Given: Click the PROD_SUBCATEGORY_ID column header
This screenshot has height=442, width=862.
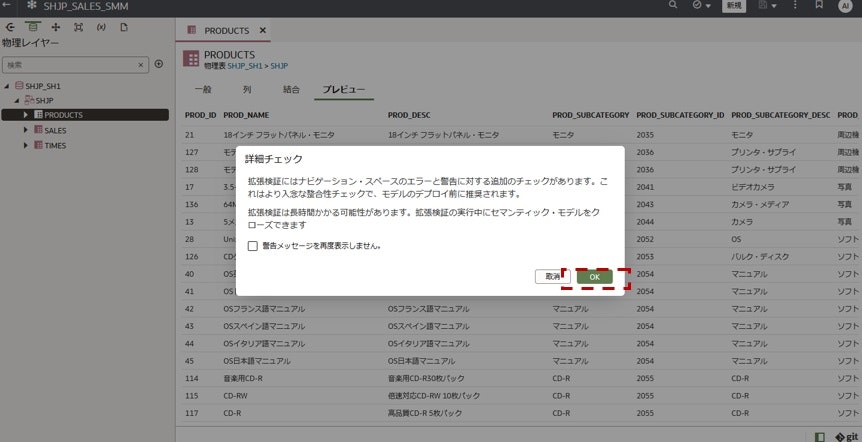Looking at the screenshot, I should point(680,115).
